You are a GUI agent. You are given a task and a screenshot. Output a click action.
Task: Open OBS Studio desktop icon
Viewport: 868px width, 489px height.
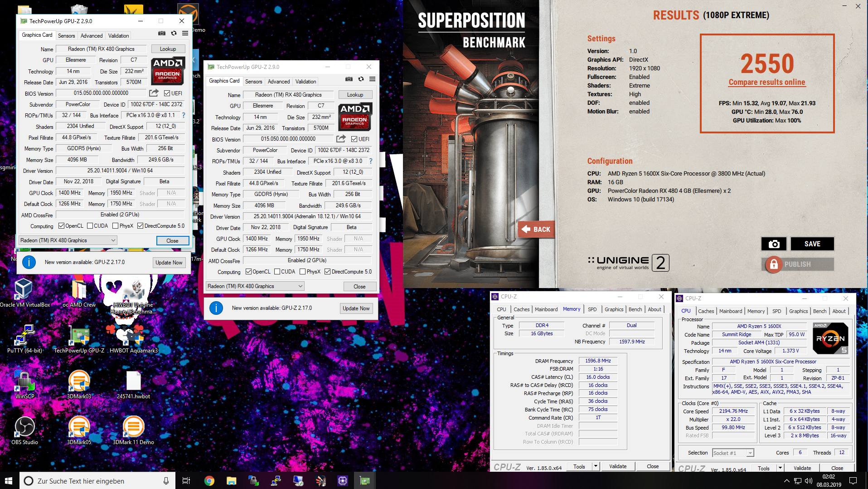[24, 430]
